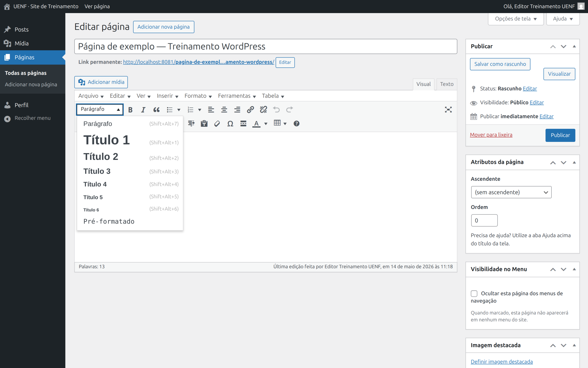Open keyboard shortcuts help icon

pyautogui.click(x=297, y=124)
